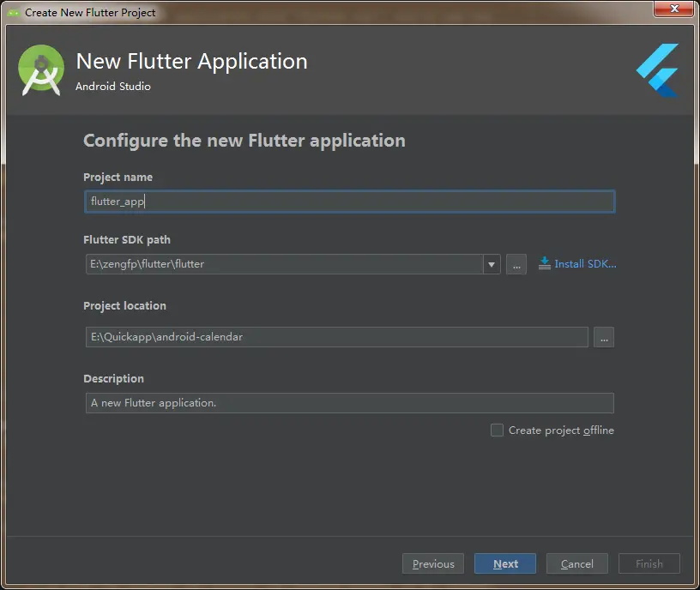Focus the Project location input field
The image size is (700, 590).
337,337
